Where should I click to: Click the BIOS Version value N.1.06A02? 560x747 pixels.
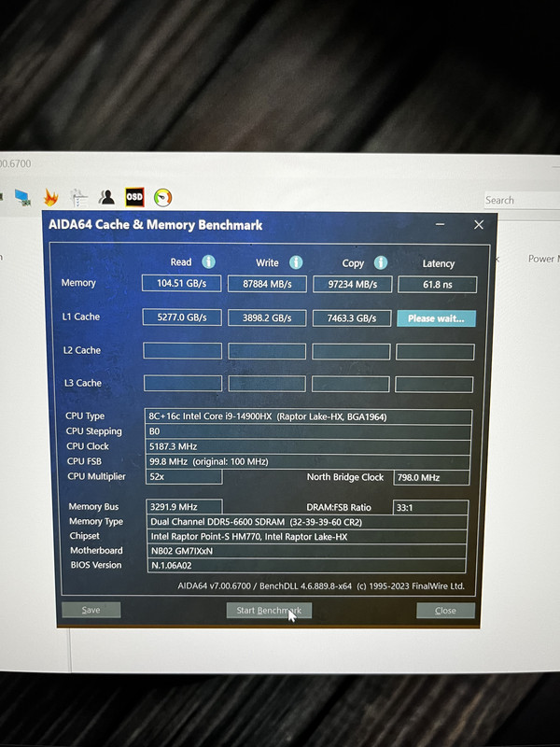pyautogui.click(x=307, y=566)
